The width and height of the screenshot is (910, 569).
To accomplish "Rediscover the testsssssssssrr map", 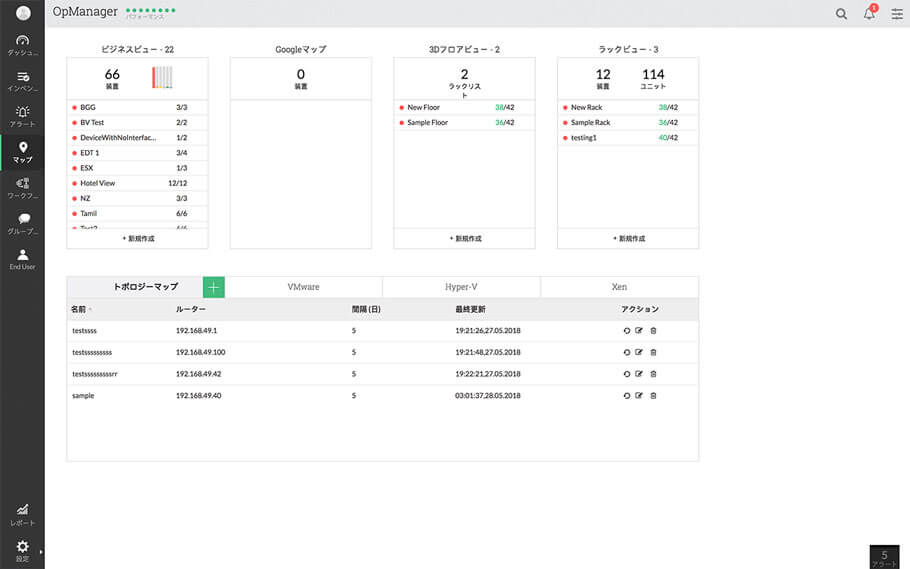I will click(627, 374).
